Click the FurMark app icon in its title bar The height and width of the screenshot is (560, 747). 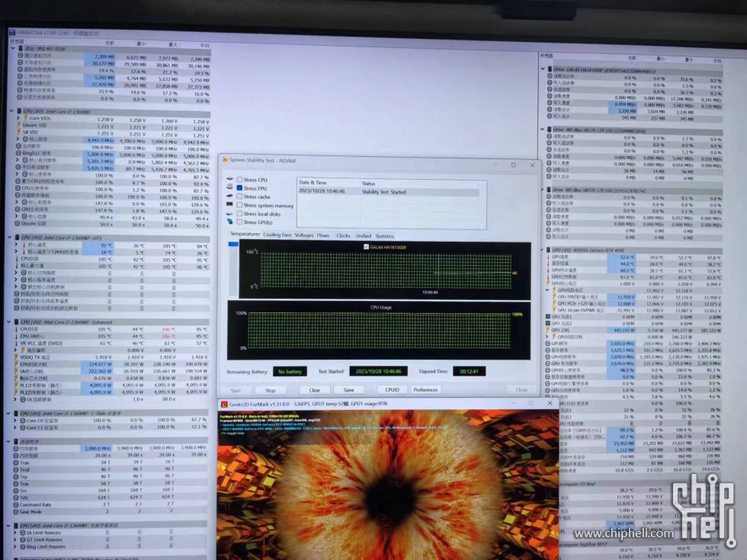(x=224, y=405)
